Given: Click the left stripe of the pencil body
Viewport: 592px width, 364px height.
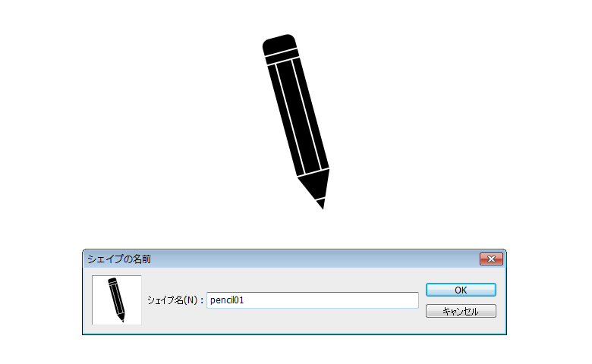Looking at the screenshot, I should point(286,121).
